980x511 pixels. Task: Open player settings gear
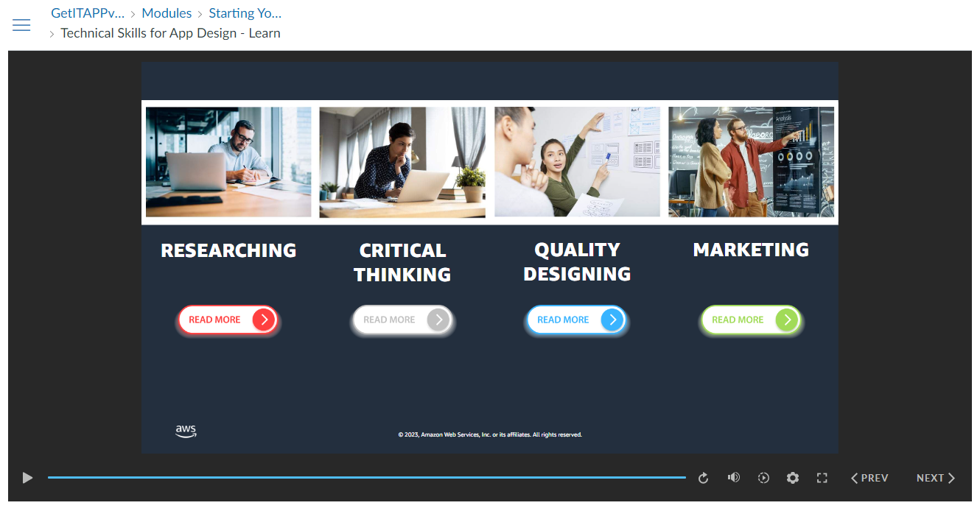point(793,478)
